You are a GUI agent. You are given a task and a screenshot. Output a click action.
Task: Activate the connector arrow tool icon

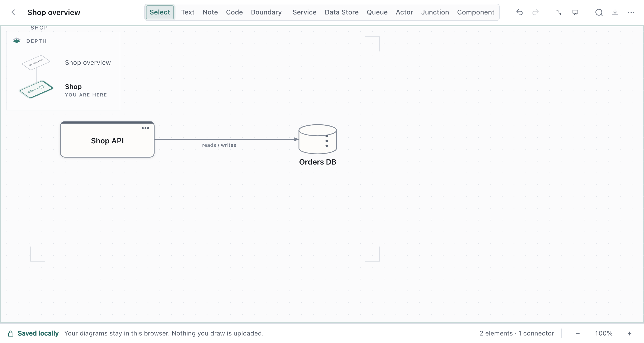[559, 12]
